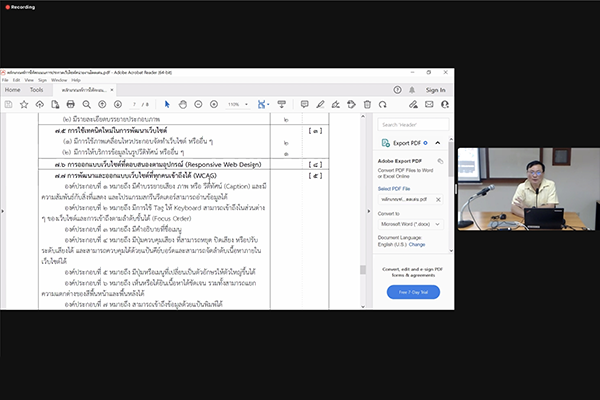
Task: Click the copy icon beside Adobe Export PDF
Action: point(440,161)
